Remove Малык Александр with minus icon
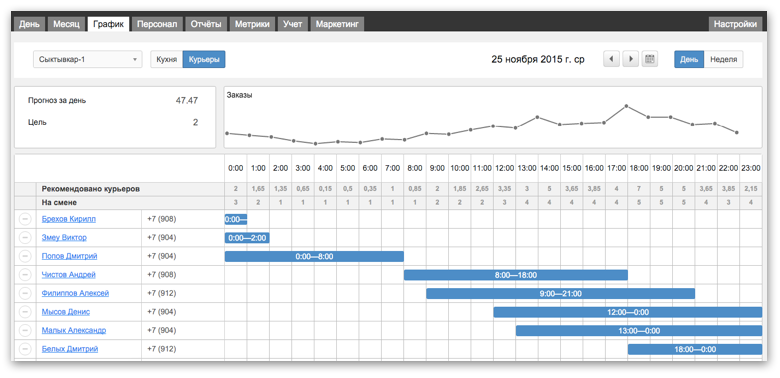The image size is (780, 378). (x=25, y=330)
